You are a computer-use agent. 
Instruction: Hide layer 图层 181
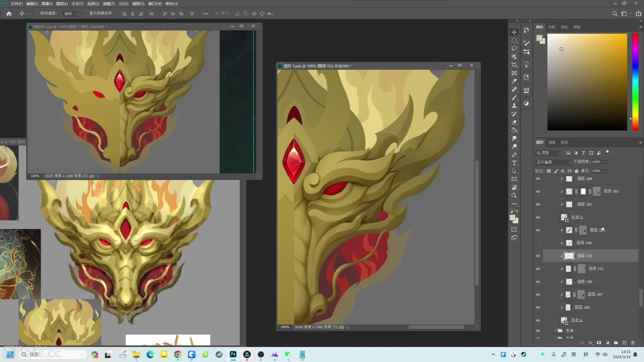[538, 204]
